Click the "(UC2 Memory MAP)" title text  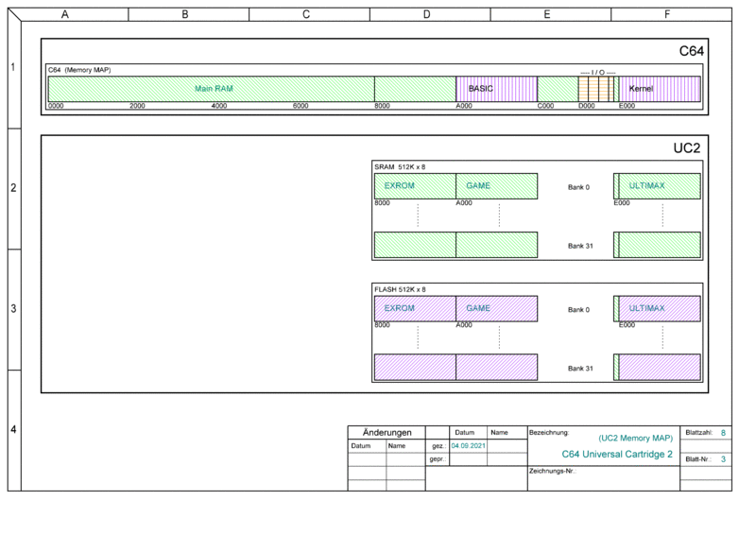point(635,438)
